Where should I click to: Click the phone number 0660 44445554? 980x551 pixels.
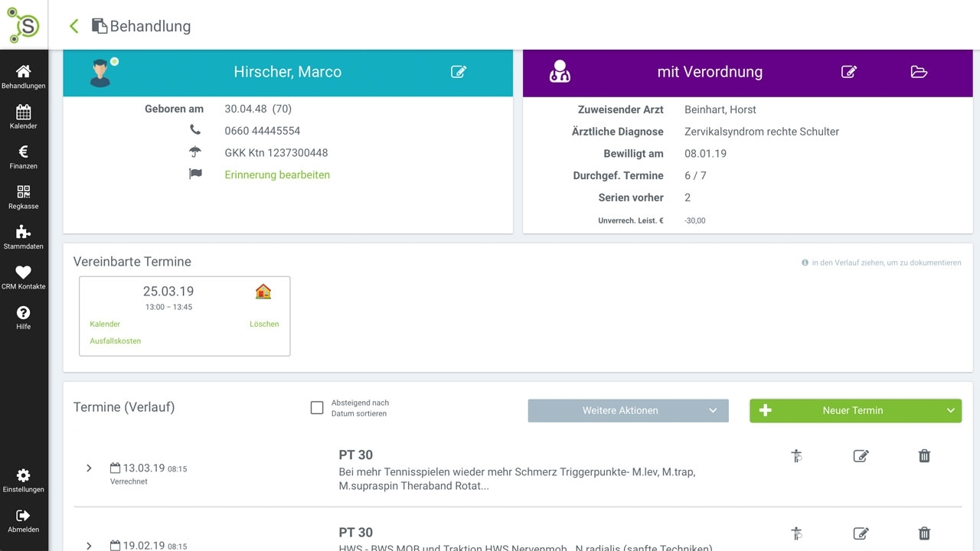click(263, 131)
